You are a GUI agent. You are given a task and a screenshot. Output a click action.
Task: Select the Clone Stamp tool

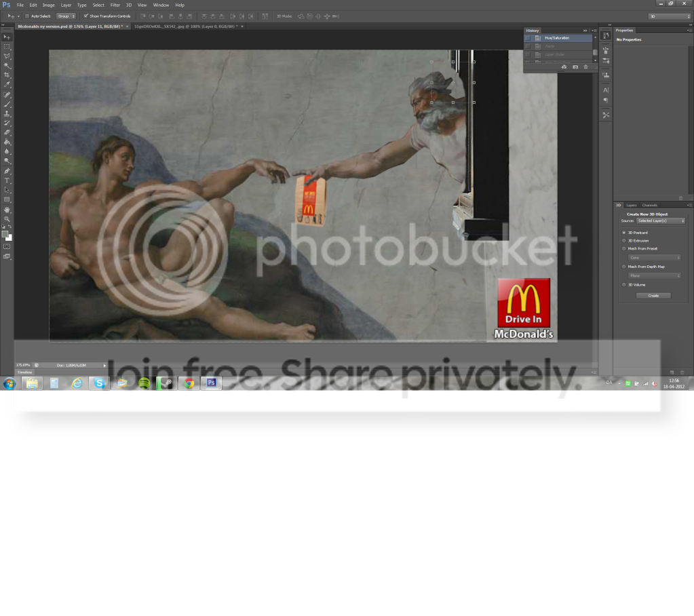7,114
